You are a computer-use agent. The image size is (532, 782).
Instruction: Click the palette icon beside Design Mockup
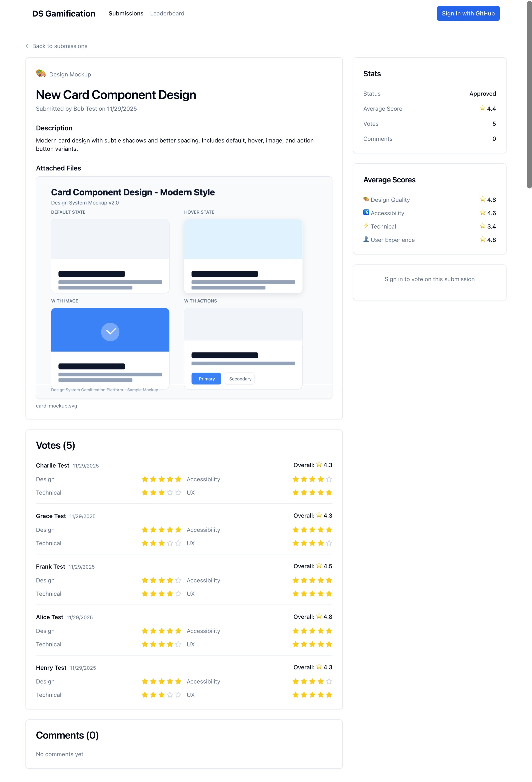[x=41, y=73]
